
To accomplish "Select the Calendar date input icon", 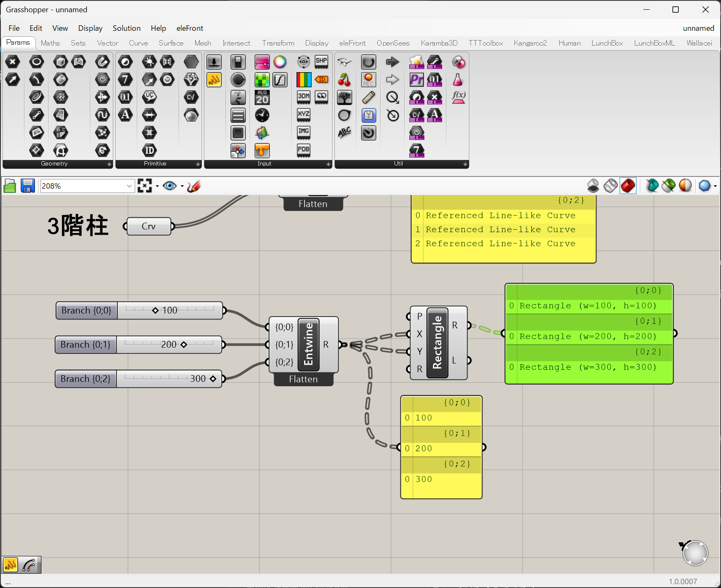I will click(262, 98).
